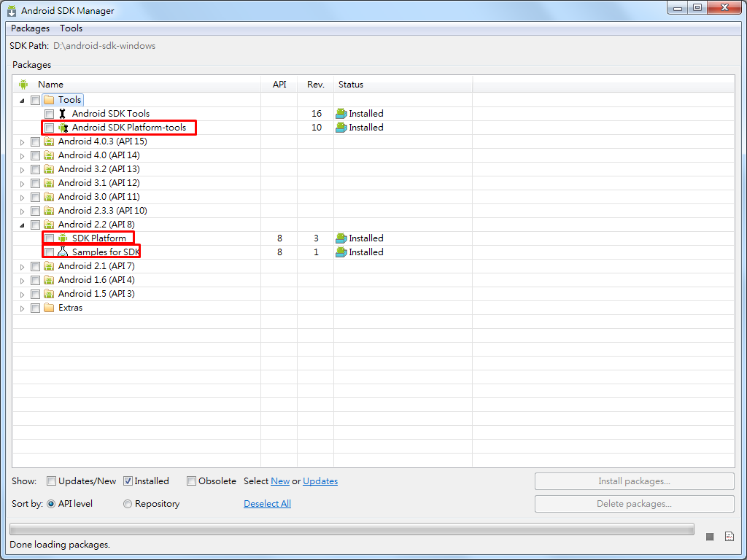The width and height of the screenshot is (747, 560).
Task: Click the Samples for SDK flask icon
Action: click(x=63, y=252)
